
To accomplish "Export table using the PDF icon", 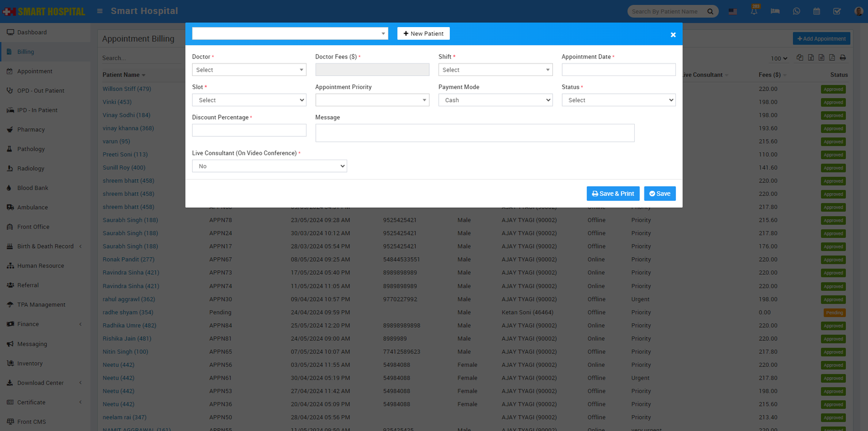I will click(832, 58).
